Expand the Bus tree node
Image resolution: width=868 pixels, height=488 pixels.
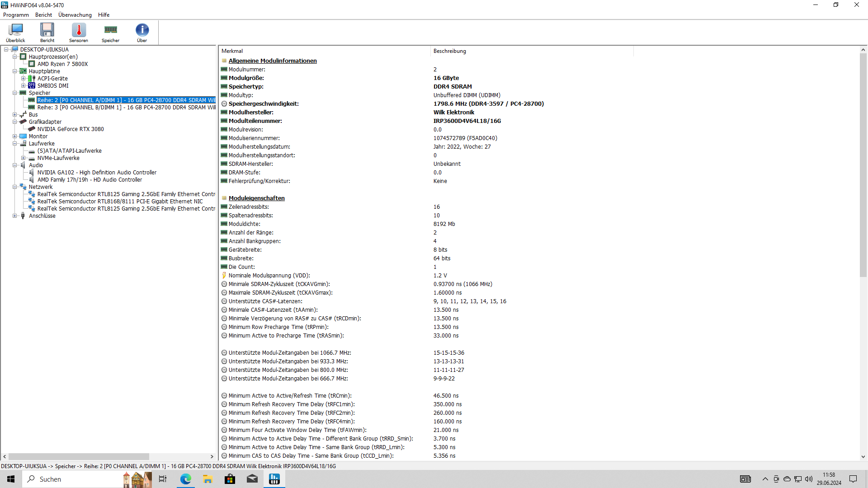tap(15, 115)
